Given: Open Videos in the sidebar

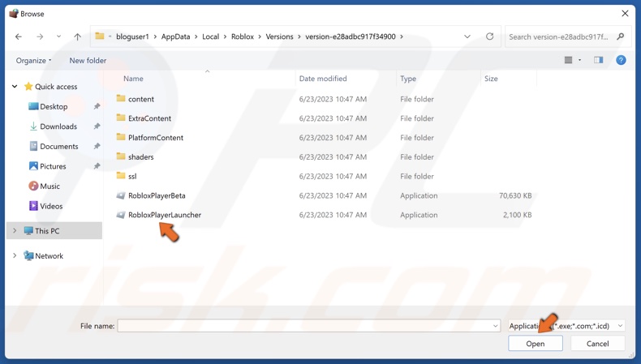Looking at the screenshot, I should 51,206.
